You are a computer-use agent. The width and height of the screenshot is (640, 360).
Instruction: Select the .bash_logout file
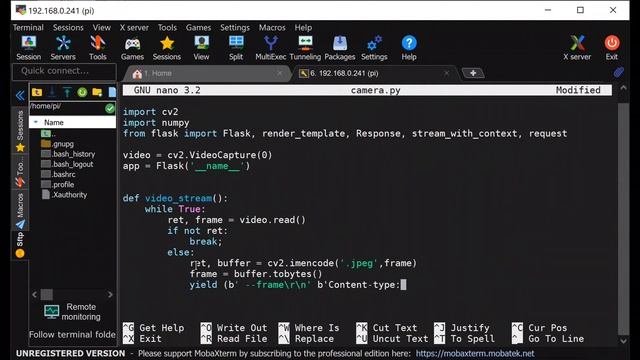(67, 164)
